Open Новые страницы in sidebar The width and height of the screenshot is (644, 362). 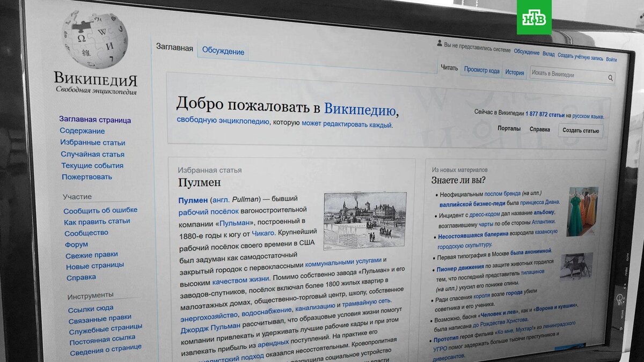point(95,266)
